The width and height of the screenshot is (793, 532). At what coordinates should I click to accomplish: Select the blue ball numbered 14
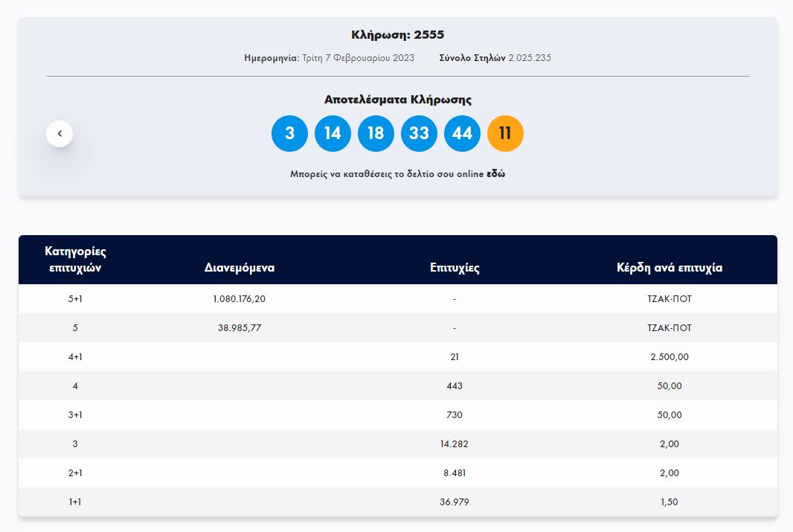[x=333, y=133]
